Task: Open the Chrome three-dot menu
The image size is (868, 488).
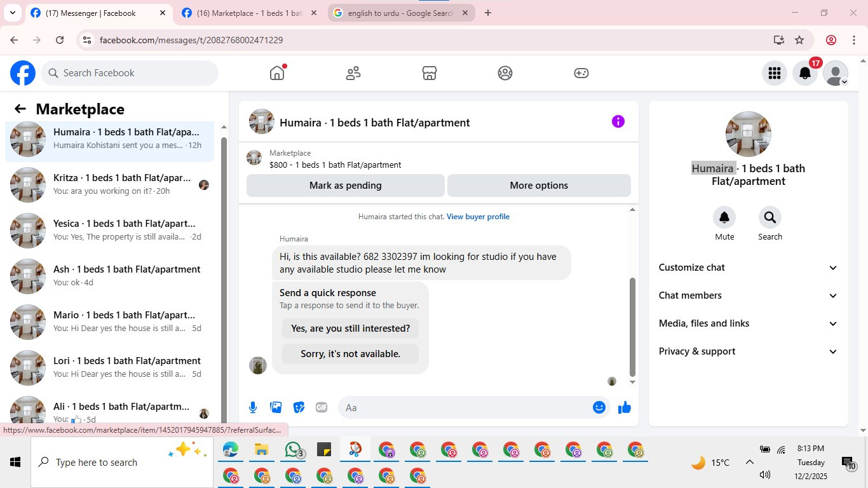Action: pyautogui.click(x=854, y=40)
